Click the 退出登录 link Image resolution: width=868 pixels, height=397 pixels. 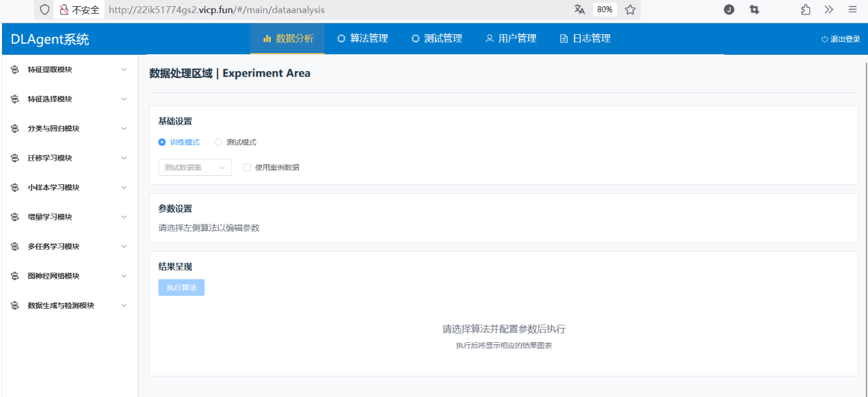click(841, 38)
